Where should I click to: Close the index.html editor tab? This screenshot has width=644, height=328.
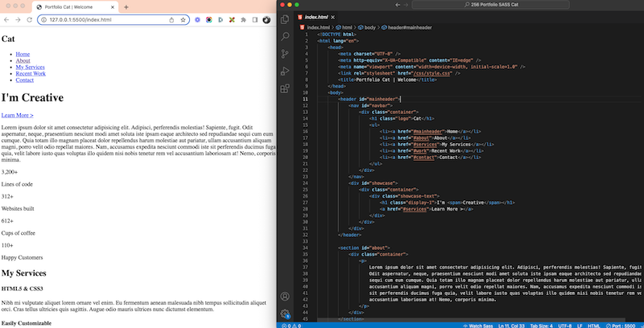[332, 17]
